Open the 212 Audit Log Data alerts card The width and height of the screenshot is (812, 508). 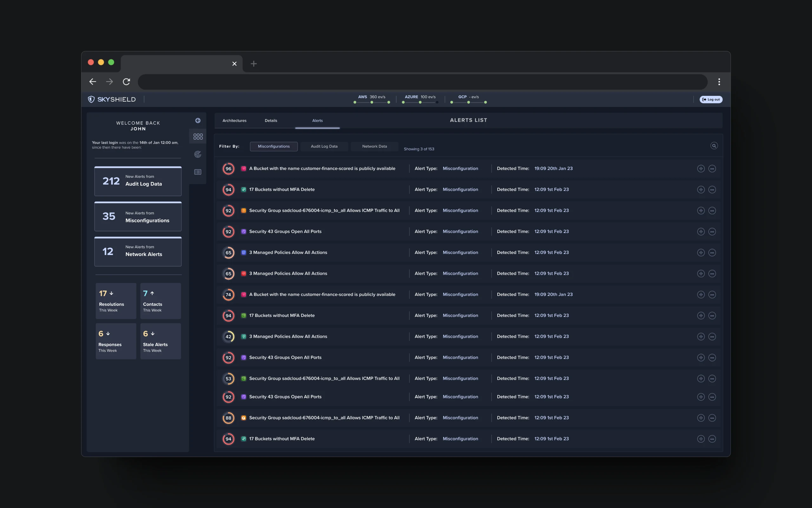tap(138, 181)
